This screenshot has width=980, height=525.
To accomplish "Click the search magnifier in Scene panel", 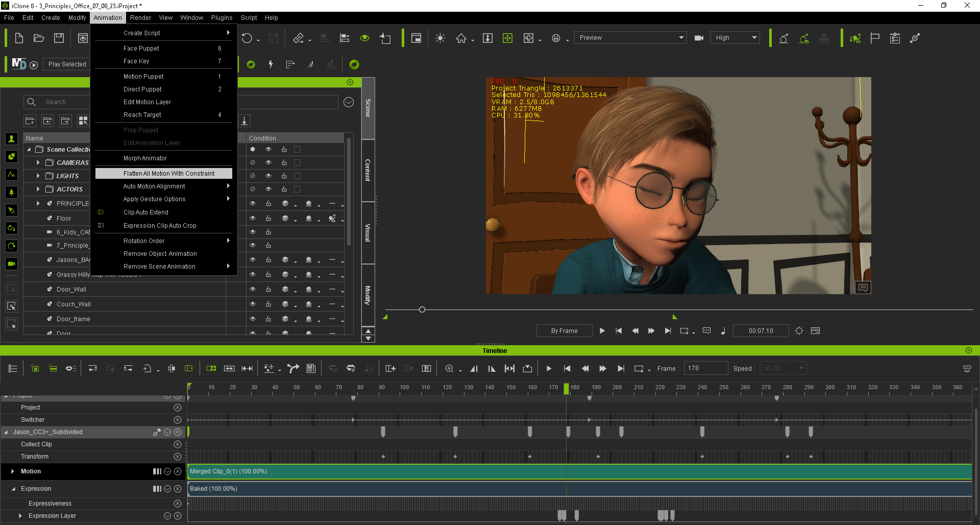I will (x=32, y=102).
